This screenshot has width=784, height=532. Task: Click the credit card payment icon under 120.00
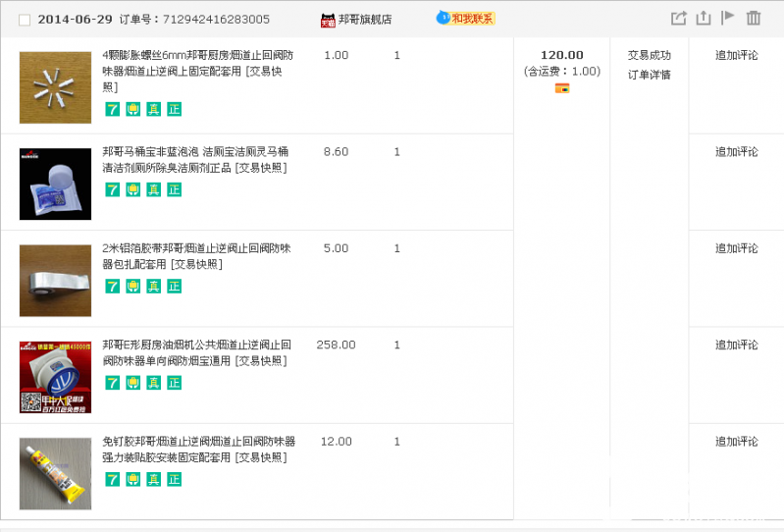pyautogui.click(x=562, y=88)
